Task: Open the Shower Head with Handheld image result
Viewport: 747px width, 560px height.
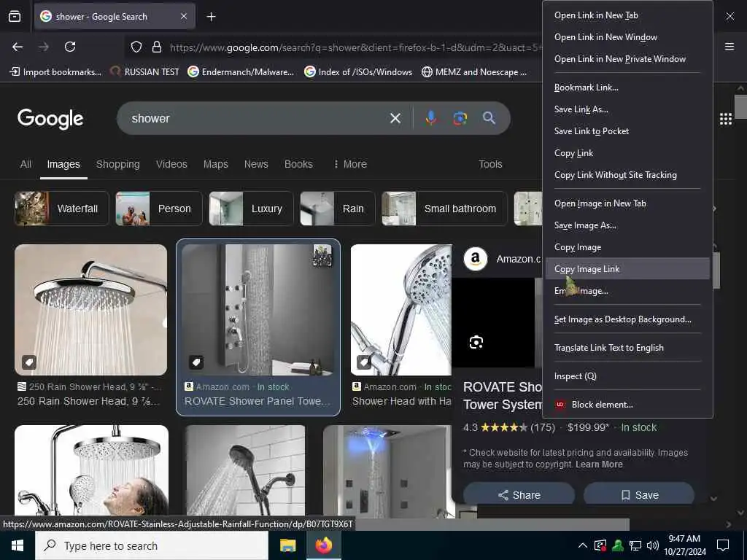Action: click(x=401, y=309)
